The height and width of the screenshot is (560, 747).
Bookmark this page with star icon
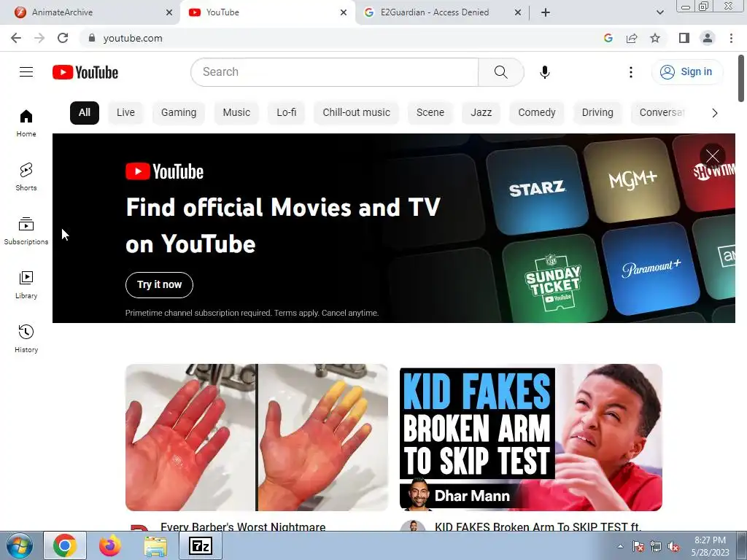(655, 38)
